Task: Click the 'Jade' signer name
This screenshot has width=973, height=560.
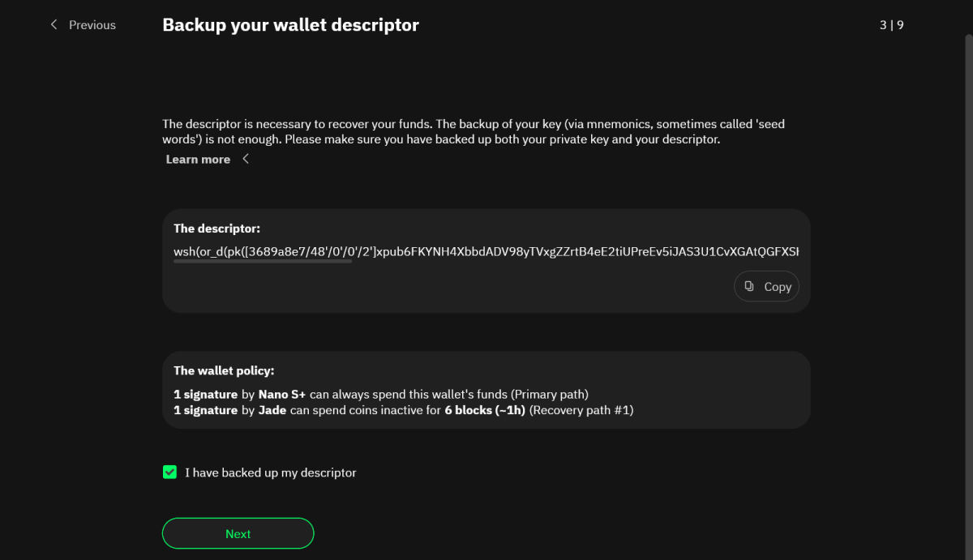Action: coord(274,410)
